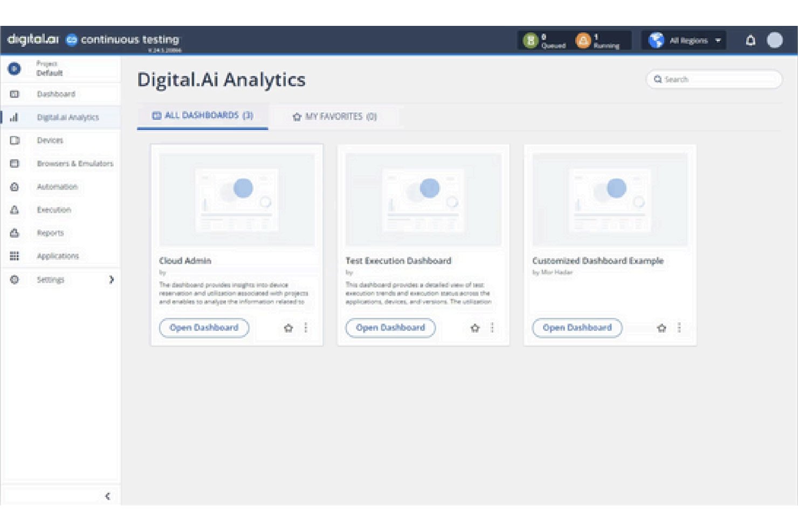
Task: Click the Project Default label
Action: (x=49, y=68)
